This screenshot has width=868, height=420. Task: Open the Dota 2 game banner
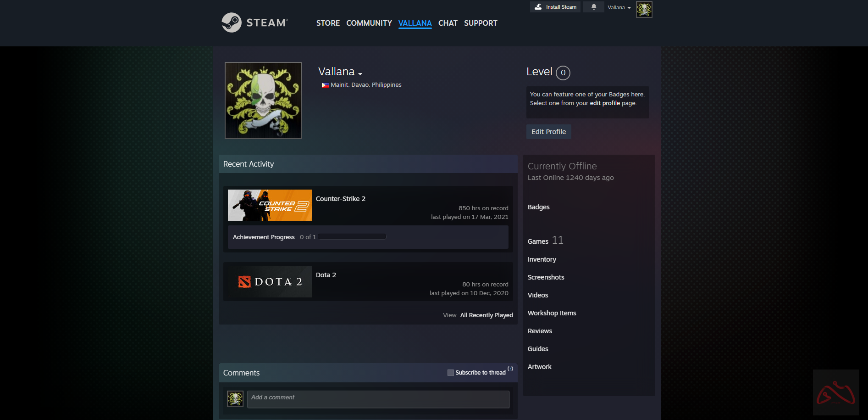pos(270,281)
